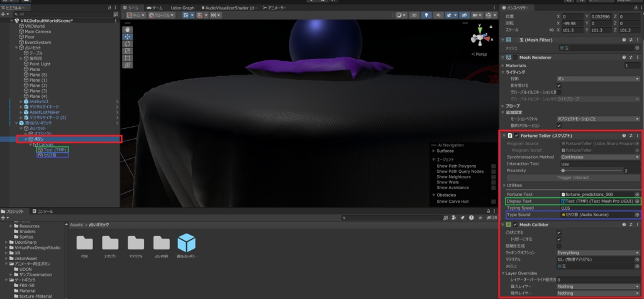Expand iwaSync3 in hierarchy
This screenshot has height=299, width=644.
tap(21, 101)
